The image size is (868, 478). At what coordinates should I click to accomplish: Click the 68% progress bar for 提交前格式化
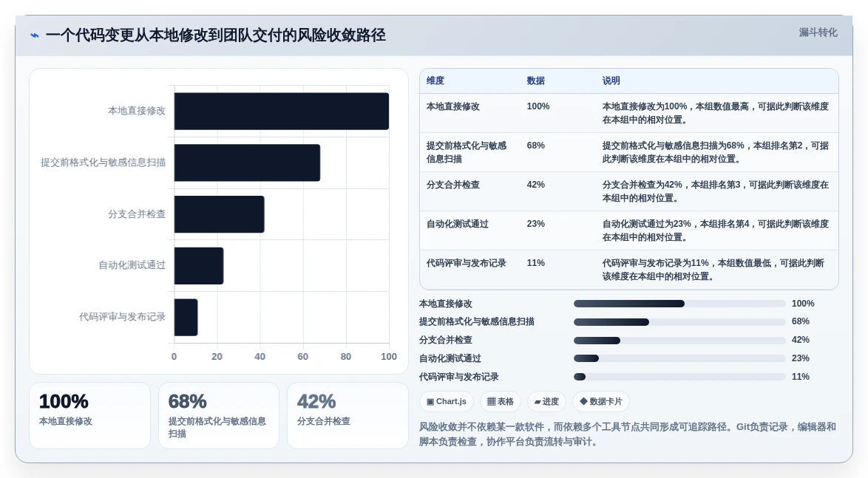click(x=679, y=322)
